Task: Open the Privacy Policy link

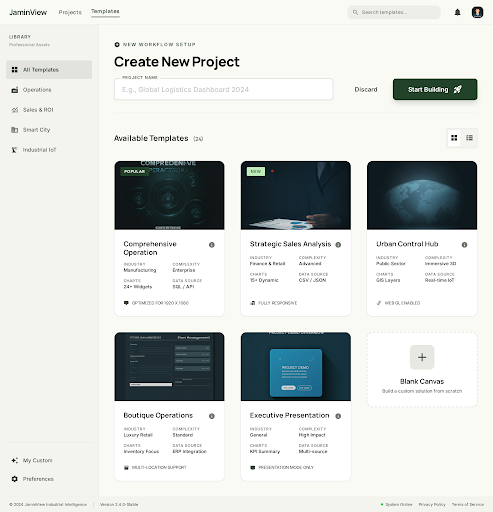Action: tap(432, 504)
